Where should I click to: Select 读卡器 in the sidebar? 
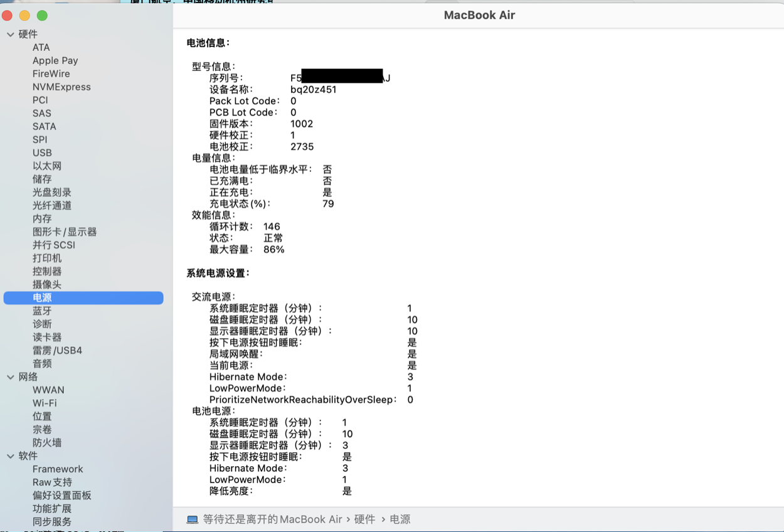[47, 338]
